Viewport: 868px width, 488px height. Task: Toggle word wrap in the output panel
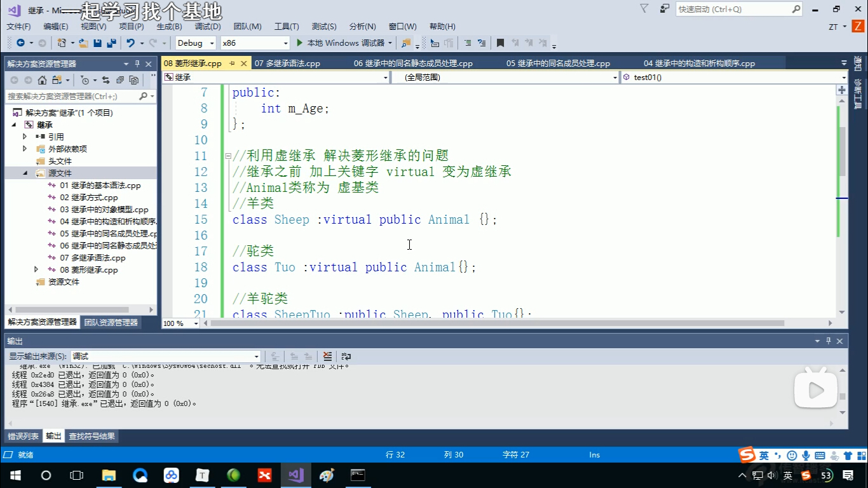[346, 356]
